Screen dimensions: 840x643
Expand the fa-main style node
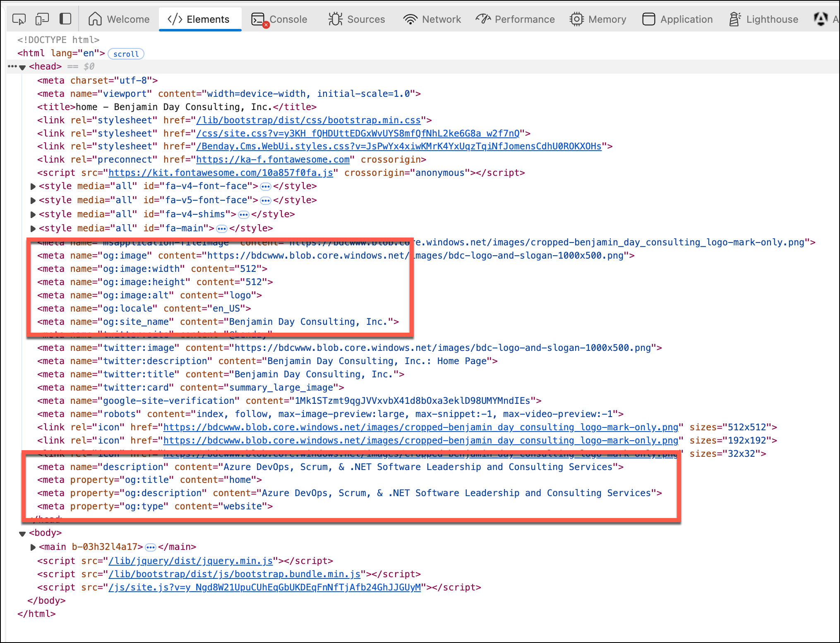[33, 229]
